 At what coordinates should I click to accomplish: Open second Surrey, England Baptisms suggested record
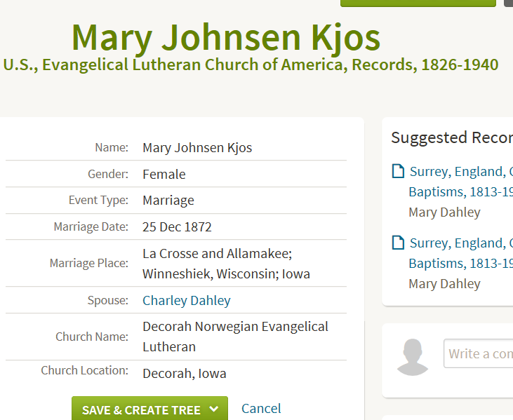(461, 253)
